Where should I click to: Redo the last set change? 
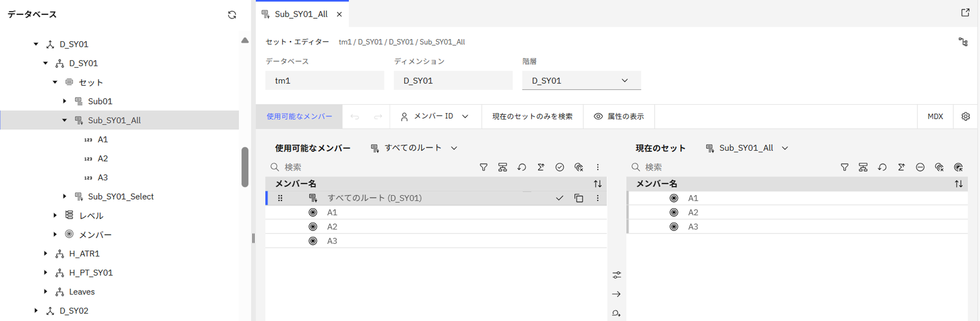click(378, 117)
